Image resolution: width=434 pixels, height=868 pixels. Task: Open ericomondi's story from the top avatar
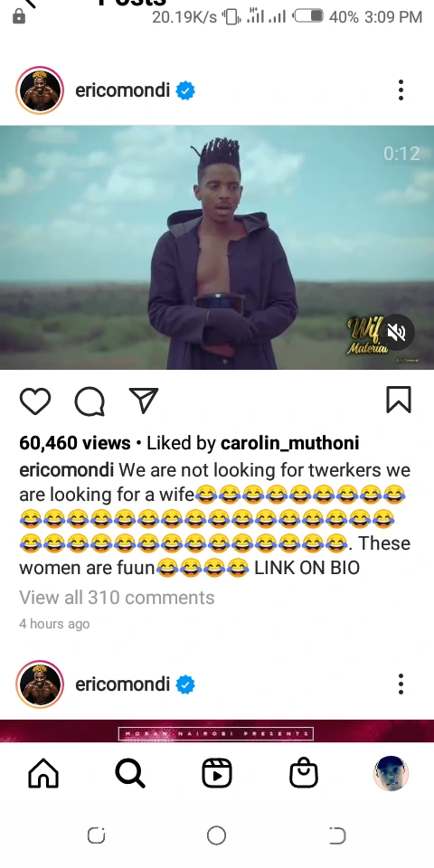[40, 90]
